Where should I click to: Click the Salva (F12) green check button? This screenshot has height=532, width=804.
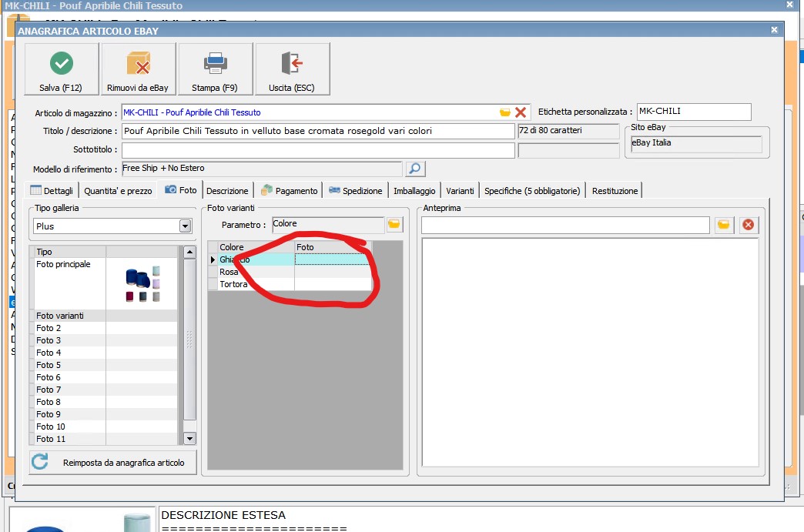coord(62,69)
